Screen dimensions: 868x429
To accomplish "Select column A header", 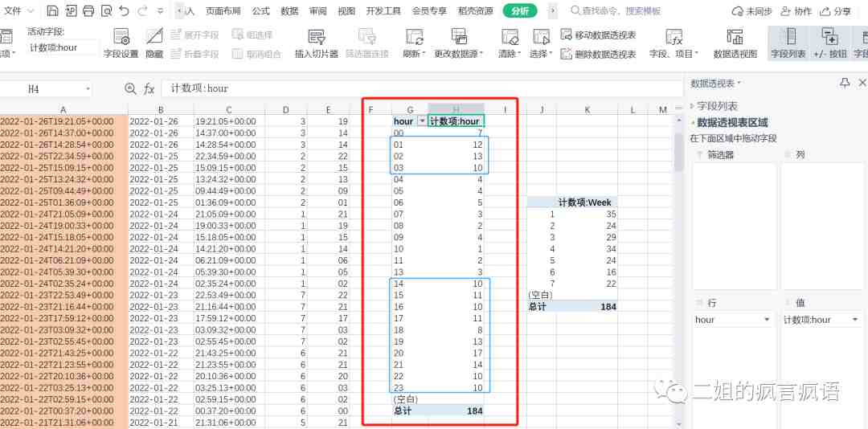I will click(63, 109).
